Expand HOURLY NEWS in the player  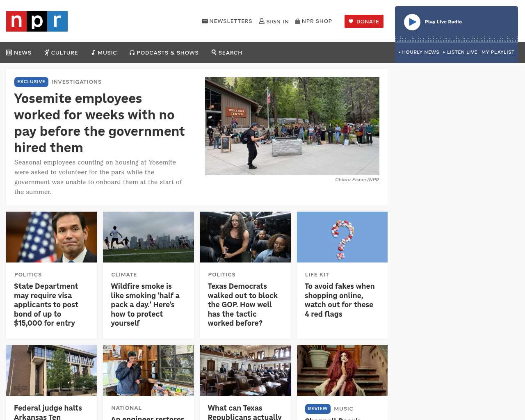pyautogui.click(x=419, y=52)
